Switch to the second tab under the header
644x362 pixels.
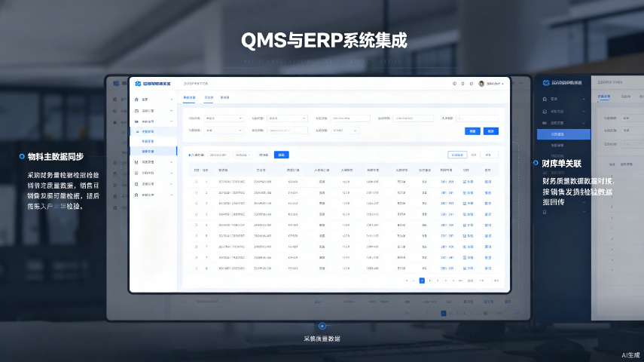[x=209, y=97]
